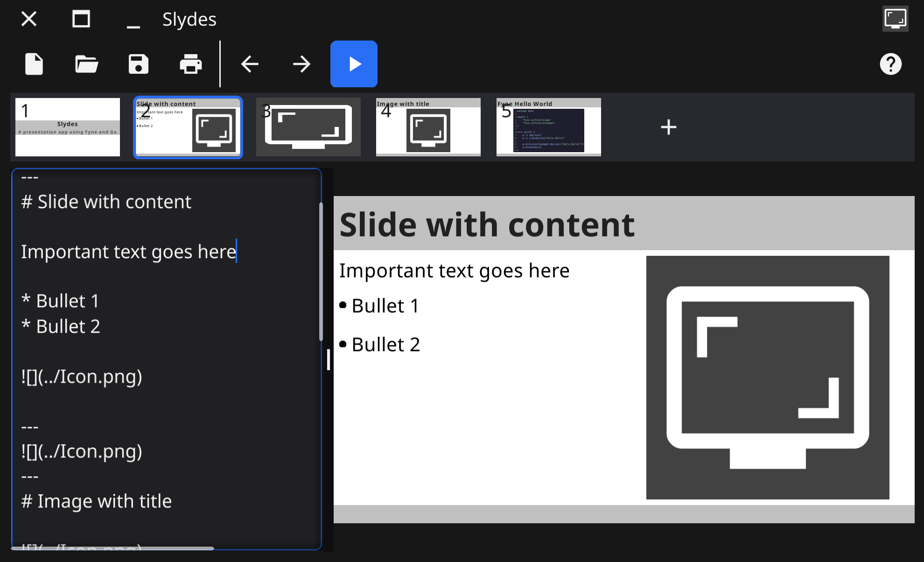This screenshot has width=924, height=562.
Task: Click the editor horizontal scrollbar
Action: 112,548
